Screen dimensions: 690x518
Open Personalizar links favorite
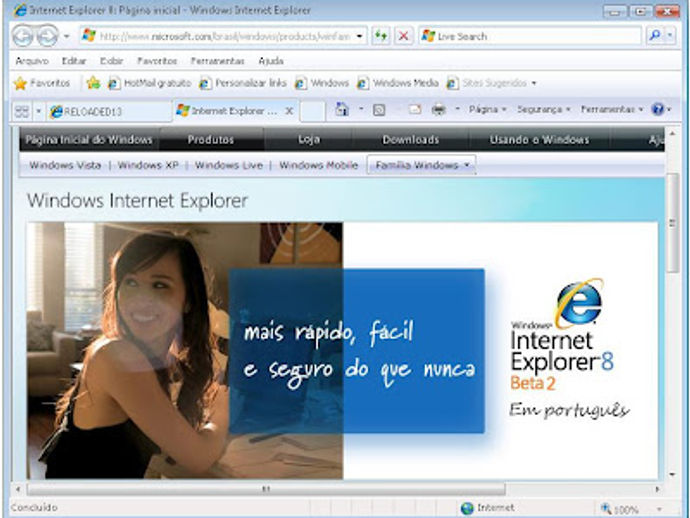click(x=243, y=83)
